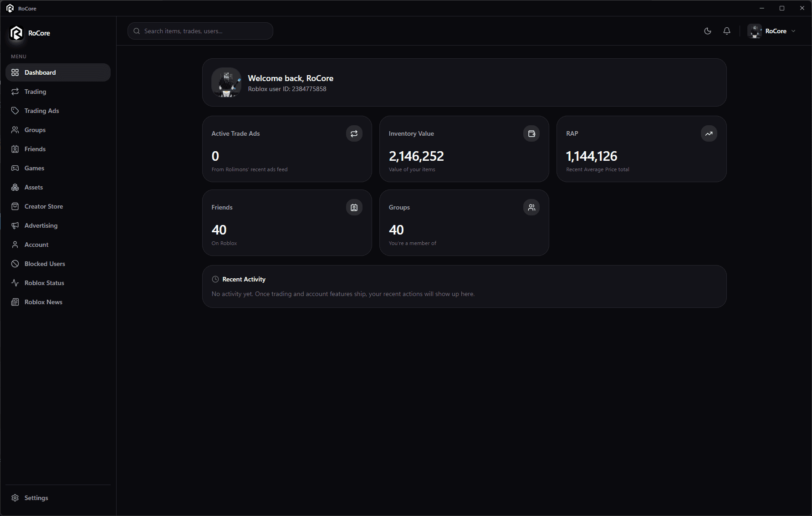Click the contact icon on Friends card
This screenshot has height=516, width=812.
tap(354, 207)
